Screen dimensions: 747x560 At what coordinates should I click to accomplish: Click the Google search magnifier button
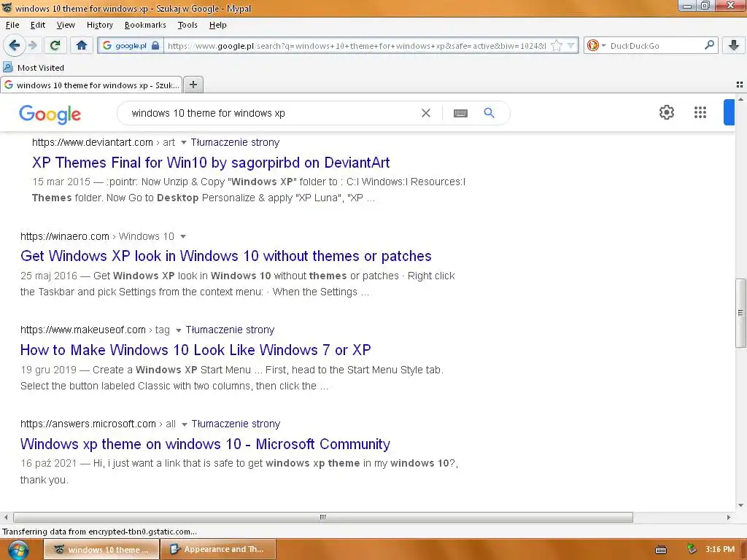click(489, 113)
